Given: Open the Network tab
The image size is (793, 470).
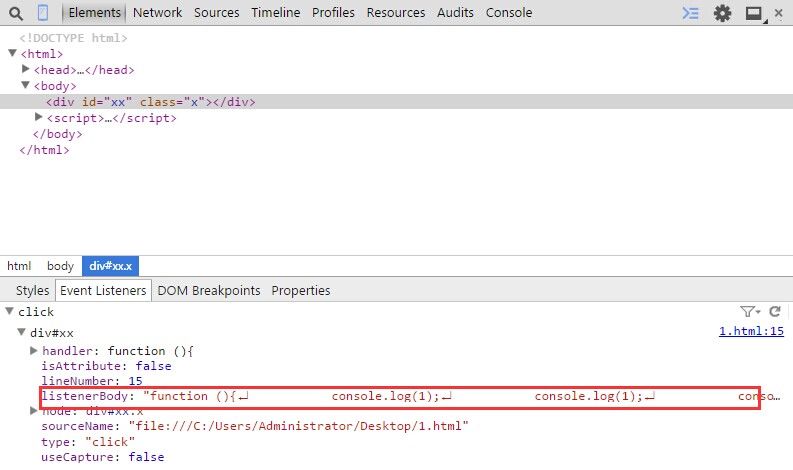Looking at the screenshot, I should click(x=157, y=13).
